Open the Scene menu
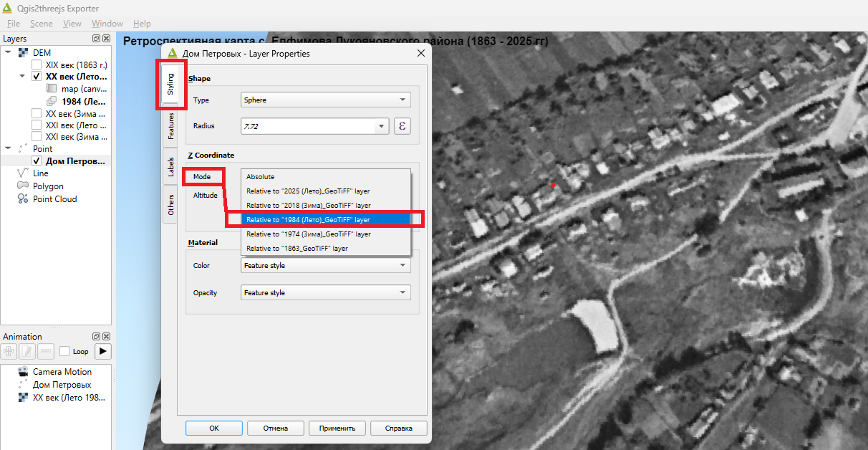This screenshot has height=450, width=868. pyautogui.click(x=42, y=24)
